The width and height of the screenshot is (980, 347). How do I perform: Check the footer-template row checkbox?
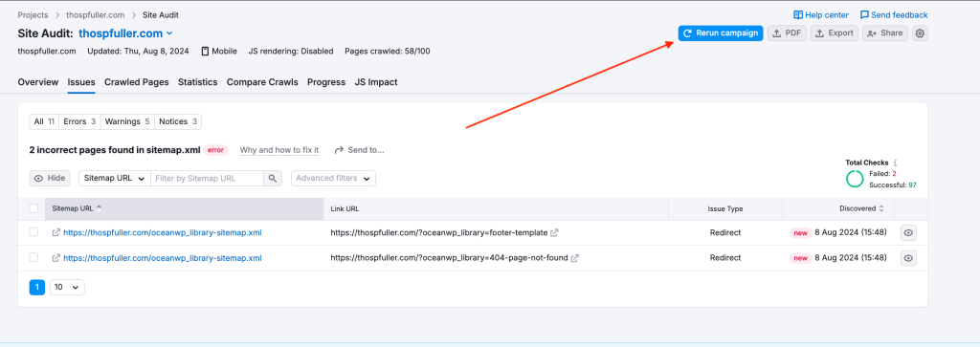point(33,232)
